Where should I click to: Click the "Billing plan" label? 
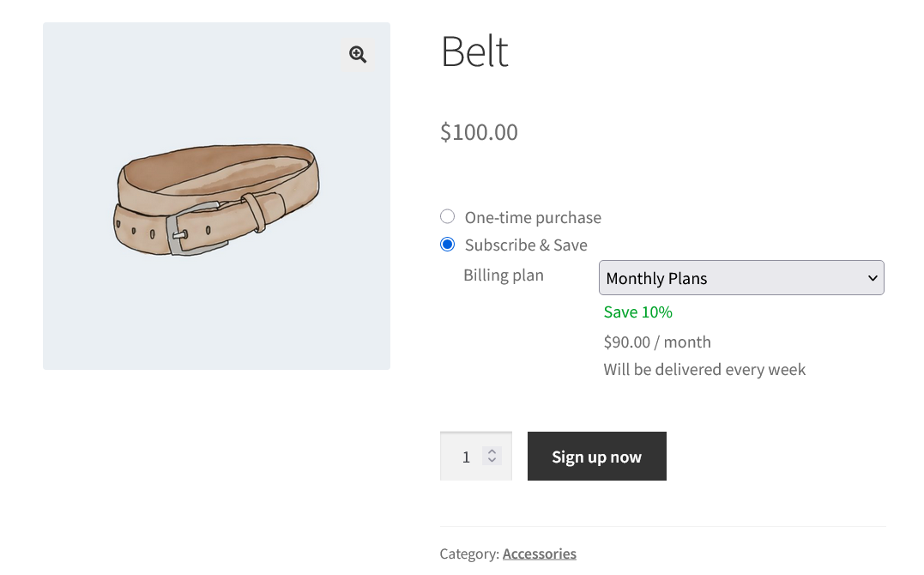point(504,275)
